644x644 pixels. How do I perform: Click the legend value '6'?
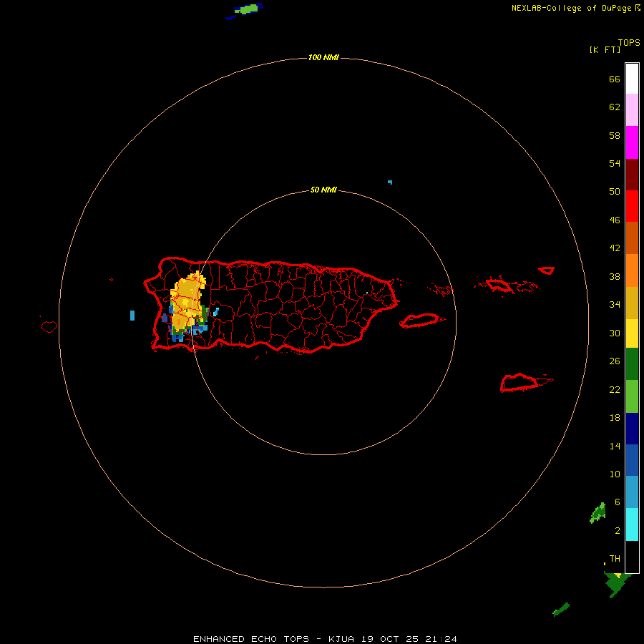pyautogui.click(x=617, y=502)
